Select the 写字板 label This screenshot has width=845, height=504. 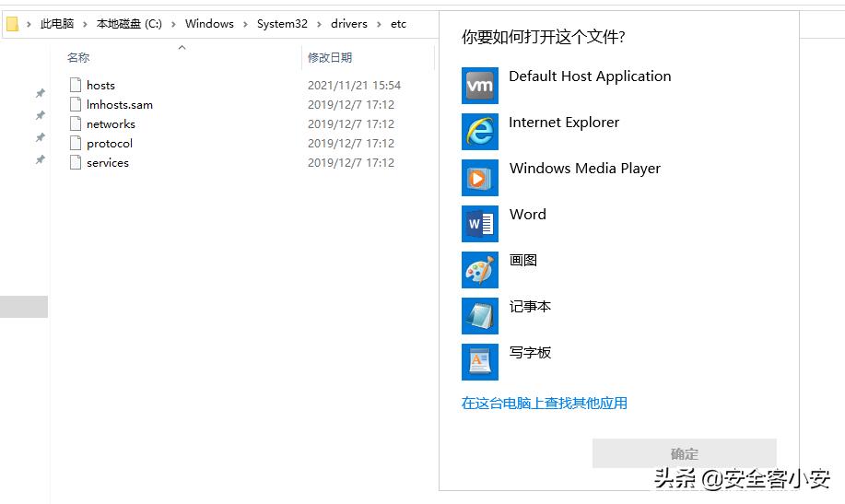coord(530,353)
